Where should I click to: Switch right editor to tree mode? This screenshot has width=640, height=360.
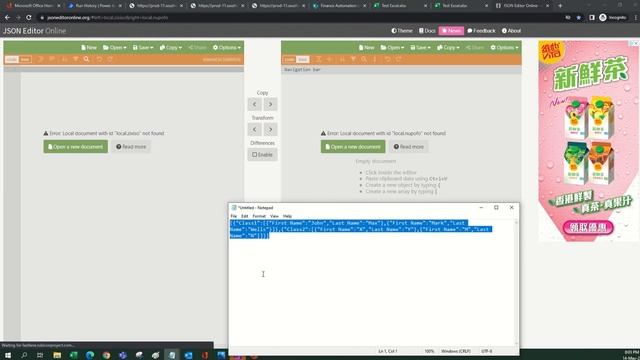[302, 60]
